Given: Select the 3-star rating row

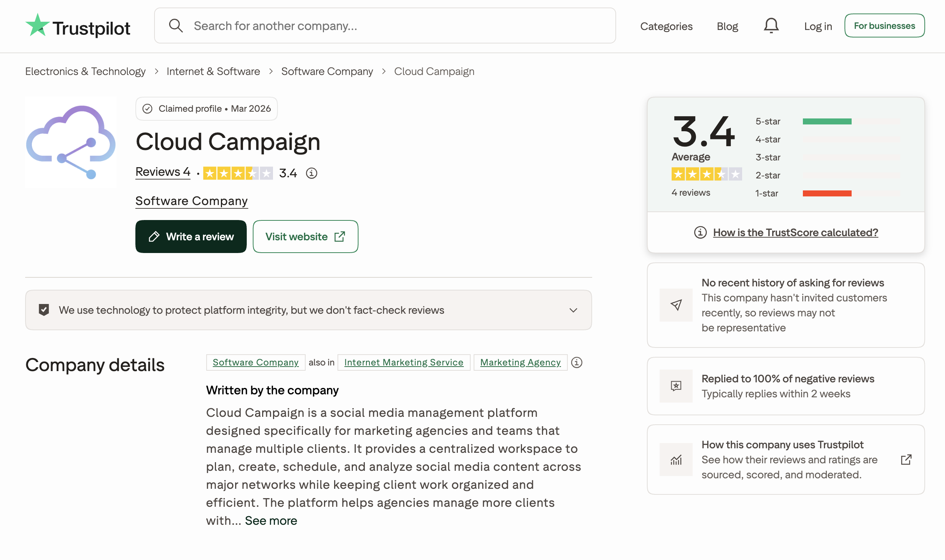Looking at the screenshot, I should [827, 157].
